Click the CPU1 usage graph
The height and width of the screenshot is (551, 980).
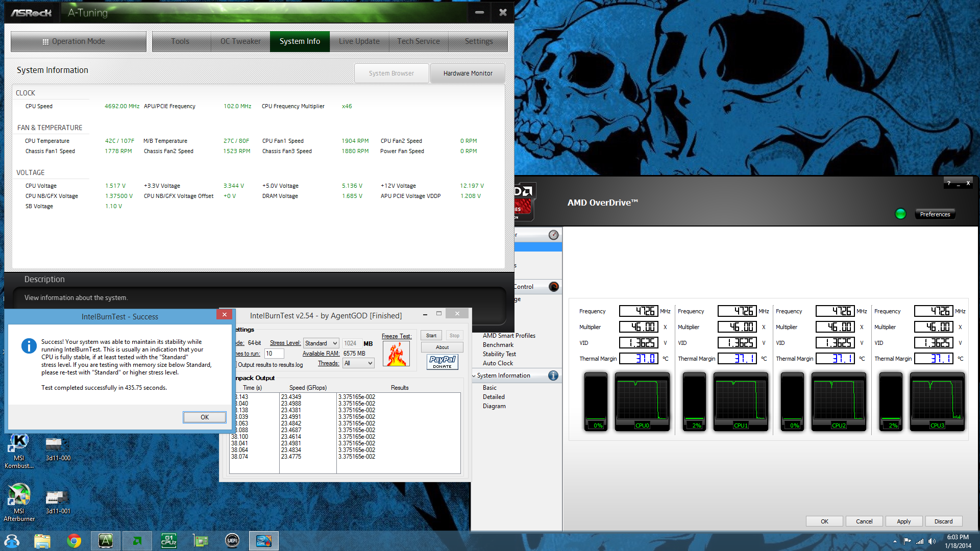point(741,402)
